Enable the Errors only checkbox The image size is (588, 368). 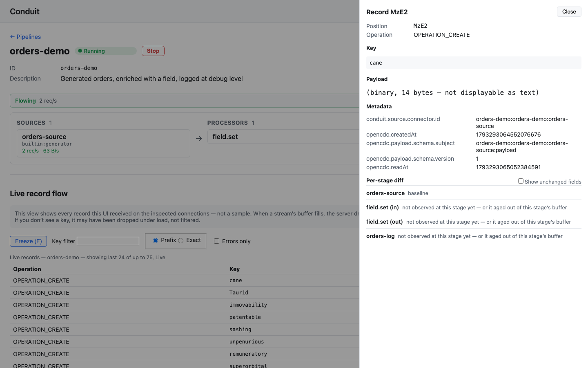217,241
